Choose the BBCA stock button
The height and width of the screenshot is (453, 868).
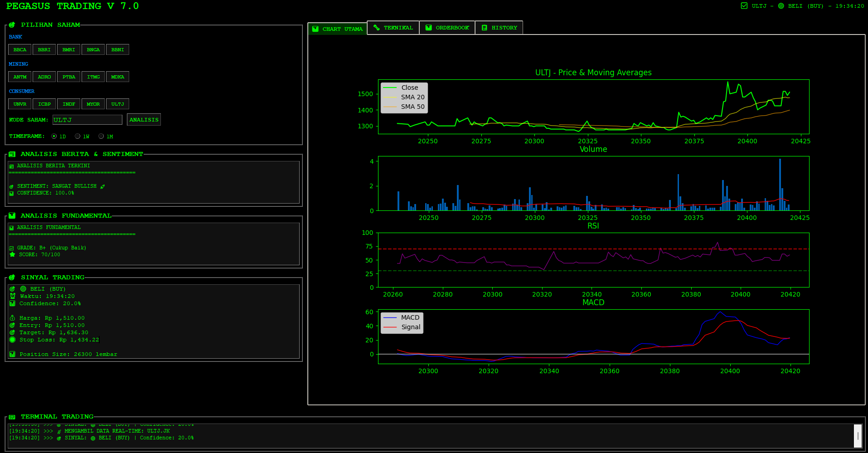(x=20, y=49)
